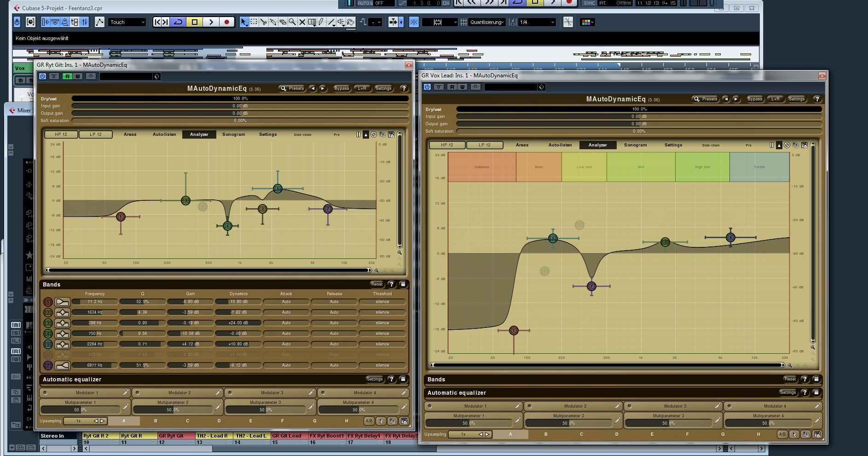Click previous preset arrow in GR Ryt Git

pos(312,88)
